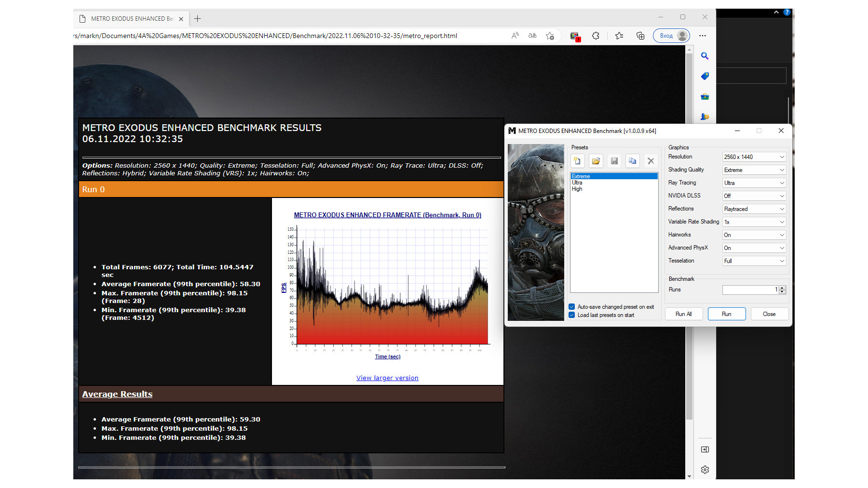Toggle Load last presets on start checkbox
868x488 pixels.
[572, 315]
